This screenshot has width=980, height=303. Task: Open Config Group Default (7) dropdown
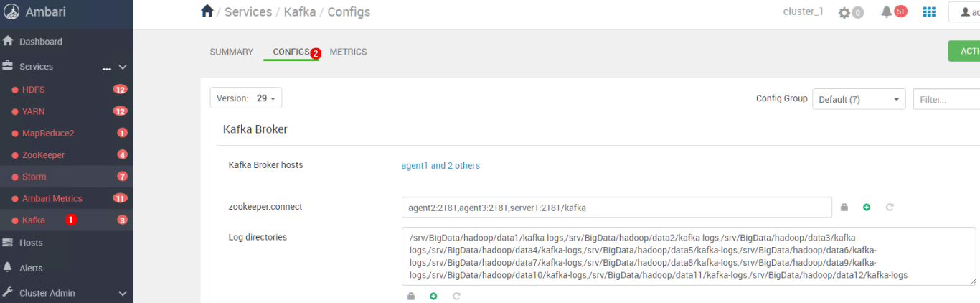(859, 99)
